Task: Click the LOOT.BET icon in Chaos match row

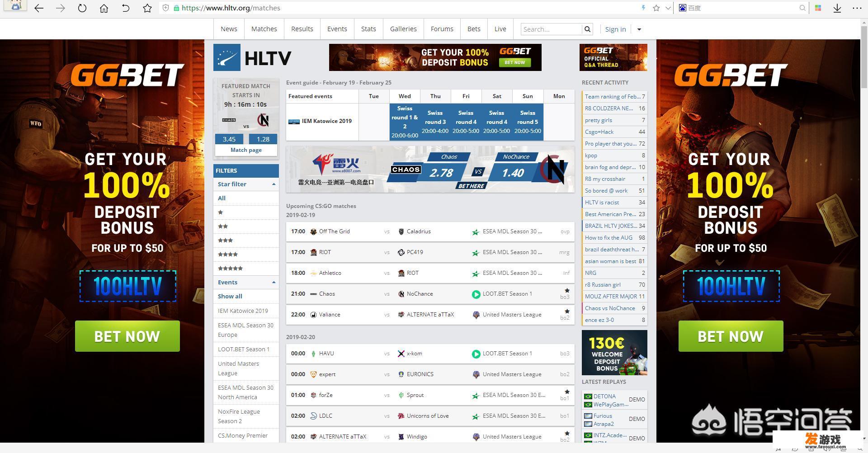Action: (476, 294)
